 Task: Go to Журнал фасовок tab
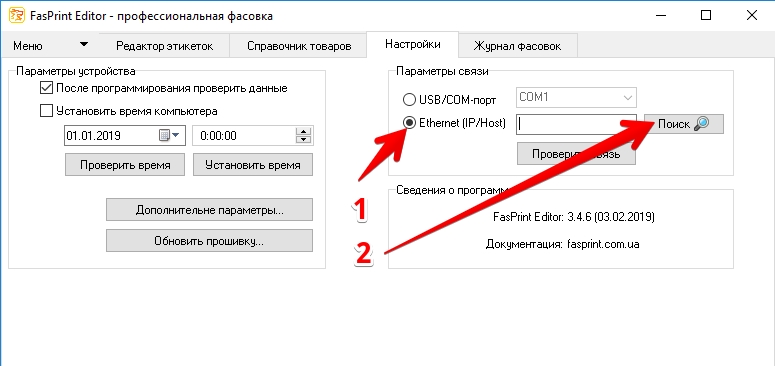(x=517, y=46)
